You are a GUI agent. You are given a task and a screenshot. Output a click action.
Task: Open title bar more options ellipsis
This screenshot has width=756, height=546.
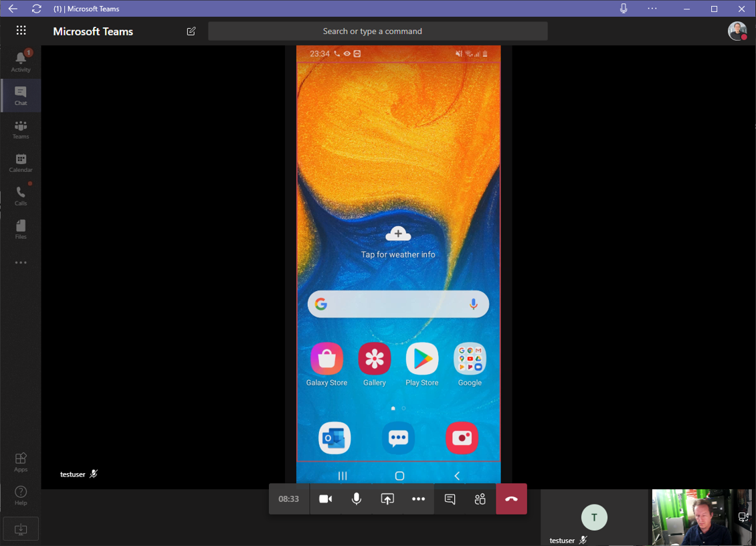pos(652,9)
